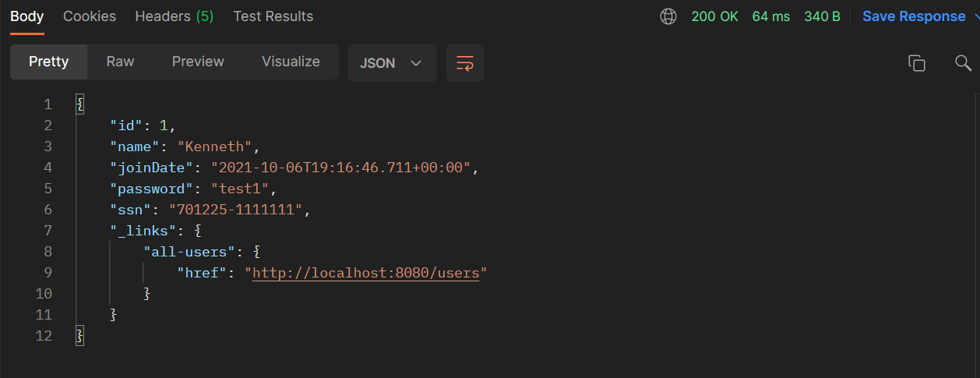Select the Body tab

[x=27, y=16]
